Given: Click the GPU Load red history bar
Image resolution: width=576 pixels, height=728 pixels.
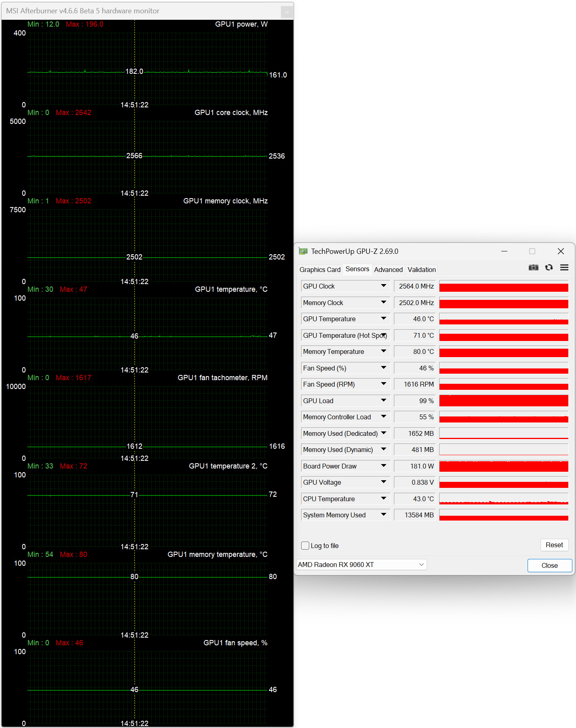Looking at the screenshot, I should (503, 401).
